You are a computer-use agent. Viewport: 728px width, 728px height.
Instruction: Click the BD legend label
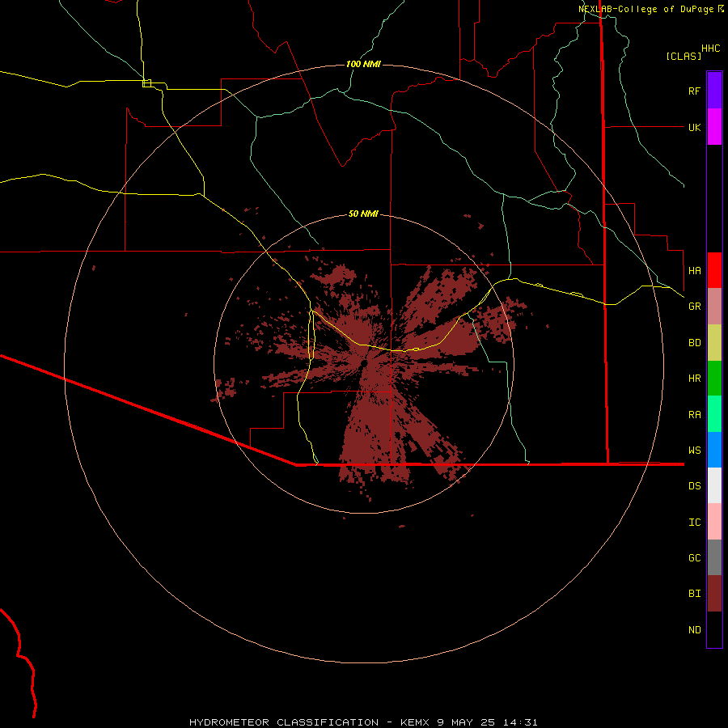tap(694, 343)
